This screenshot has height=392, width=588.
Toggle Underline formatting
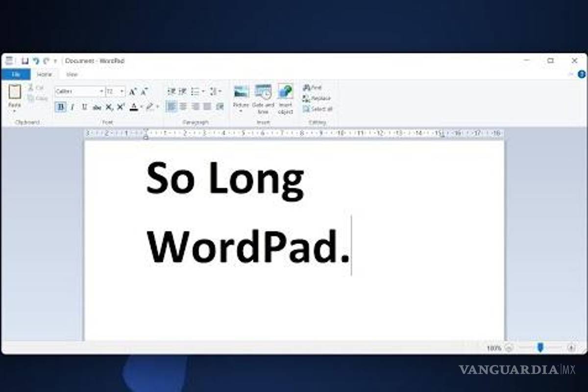coord(84,107)
